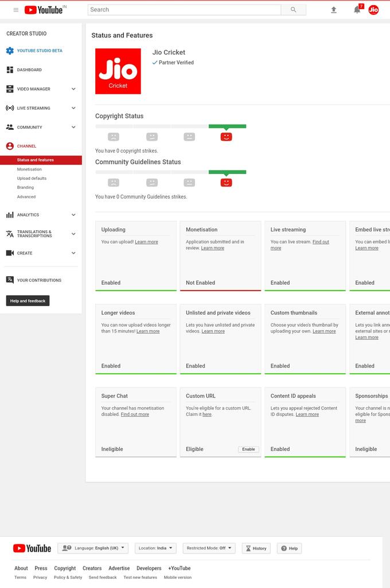Click the Dashboard grid icon
The width and height of the screenshot is (390, 588).
[10, 69]
